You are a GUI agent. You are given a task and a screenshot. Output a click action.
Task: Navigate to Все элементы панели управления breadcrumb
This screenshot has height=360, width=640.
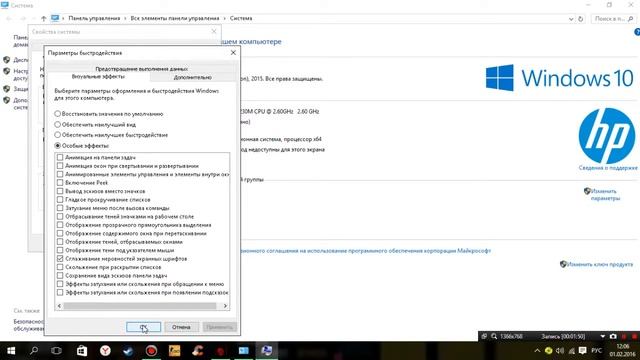(x=175, y=18)
